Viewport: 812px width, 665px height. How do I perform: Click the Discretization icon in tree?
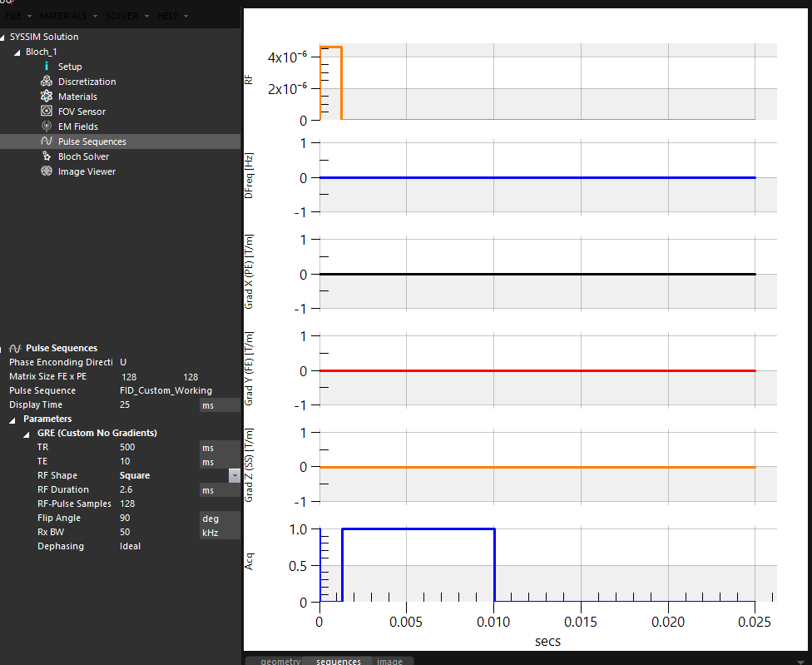coord(47,82)
